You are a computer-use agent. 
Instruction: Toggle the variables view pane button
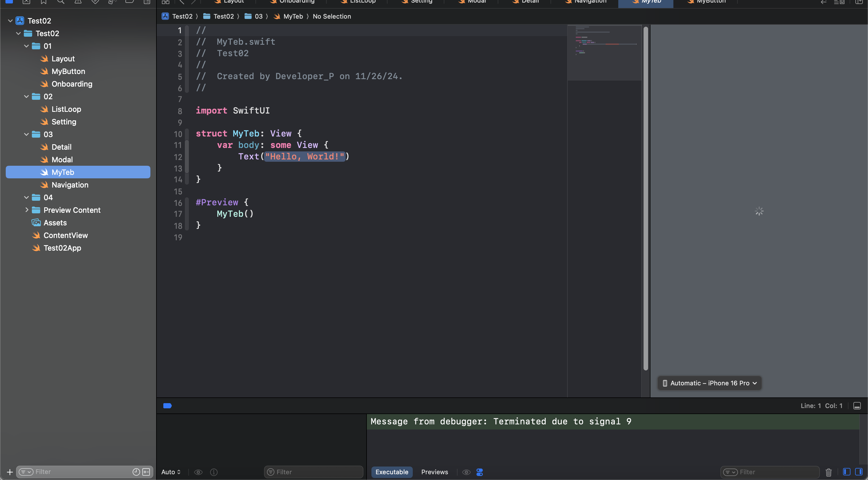click(846, 472)
